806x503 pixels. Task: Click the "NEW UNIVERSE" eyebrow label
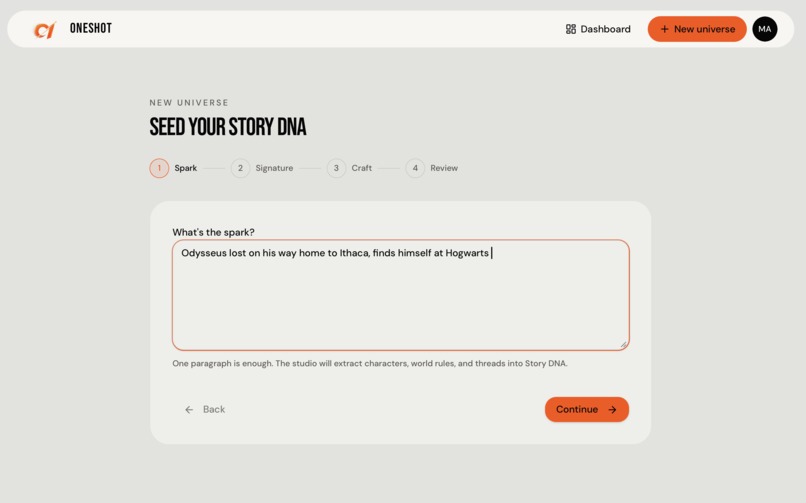[x=189, y=103]
